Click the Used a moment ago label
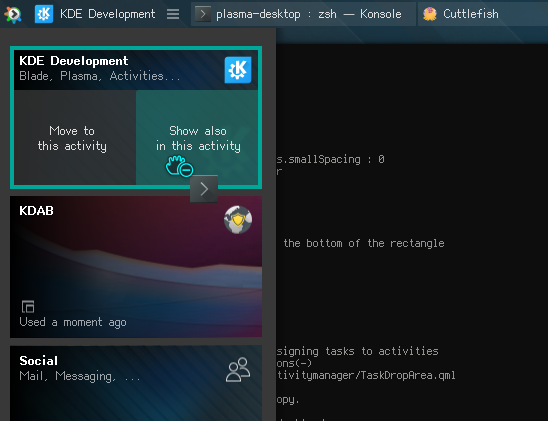 (x=73, y=322)
